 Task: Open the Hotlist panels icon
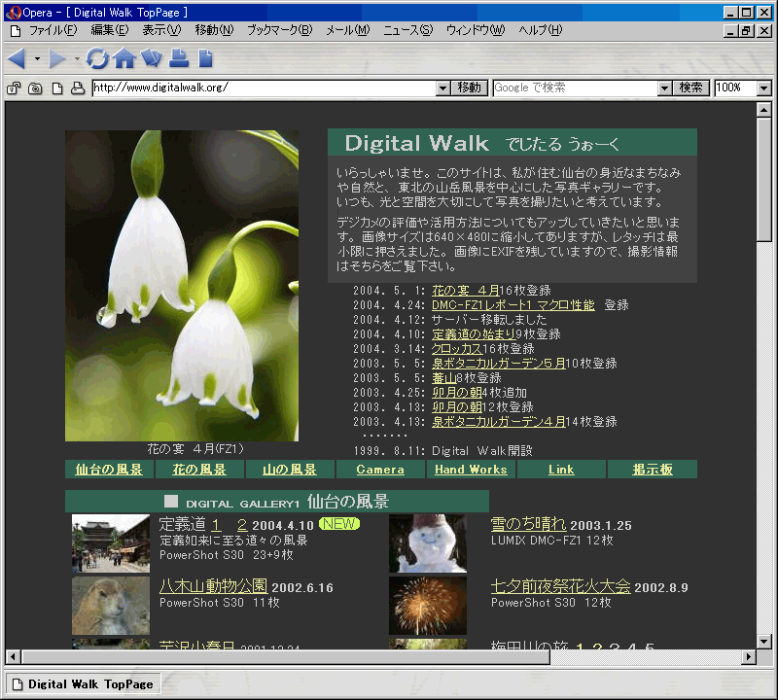[152, 58]
